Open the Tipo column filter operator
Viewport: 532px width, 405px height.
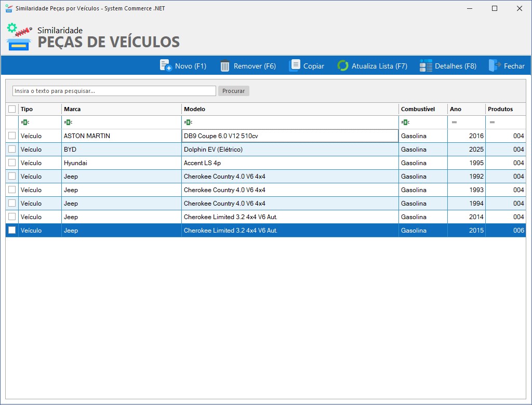(25, 123)
